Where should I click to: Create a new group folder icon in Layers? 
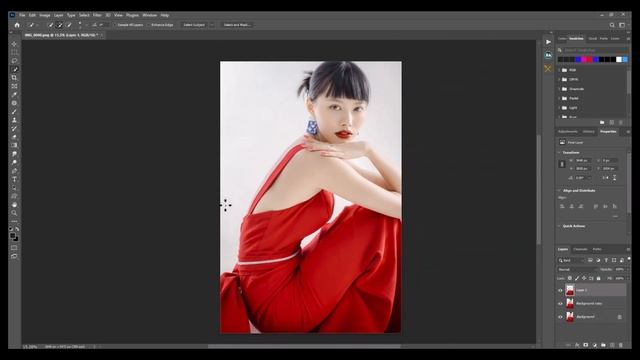pos(603,345)
